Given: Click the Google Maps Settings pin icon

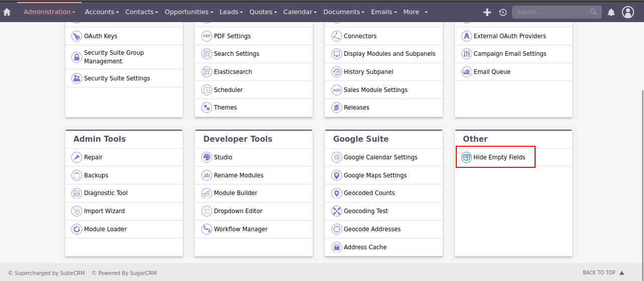Looking at the screenshot, I should 336,175.
